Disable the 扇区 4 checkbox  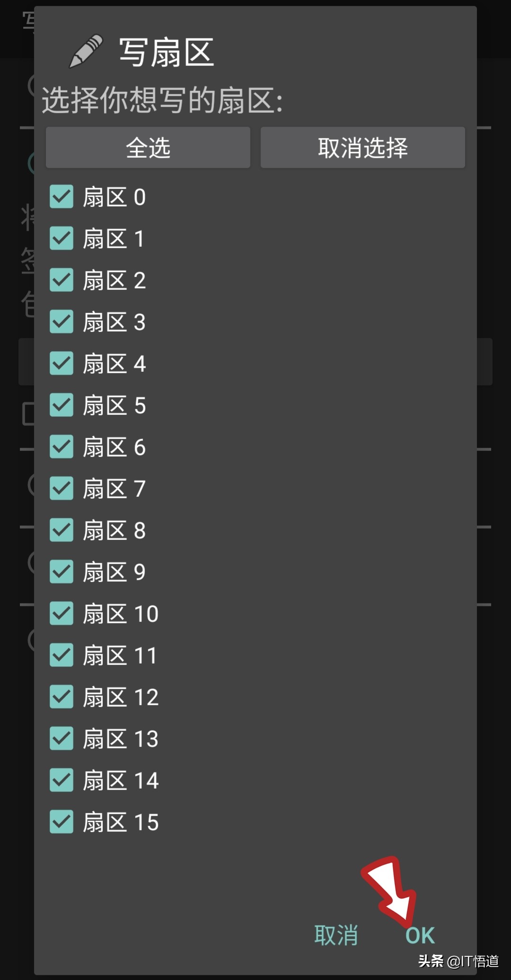62,363
